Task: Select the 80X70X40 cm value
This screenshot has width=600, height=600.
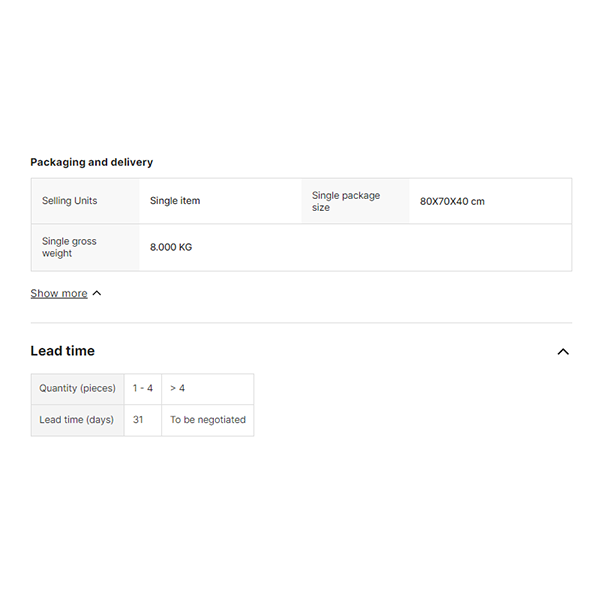Action: pos(452,201)
